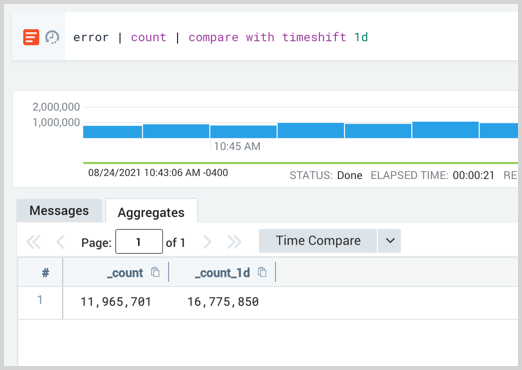Select the Aggregates tab
This screenshot has height=370, width=522.
coord(151,212)
